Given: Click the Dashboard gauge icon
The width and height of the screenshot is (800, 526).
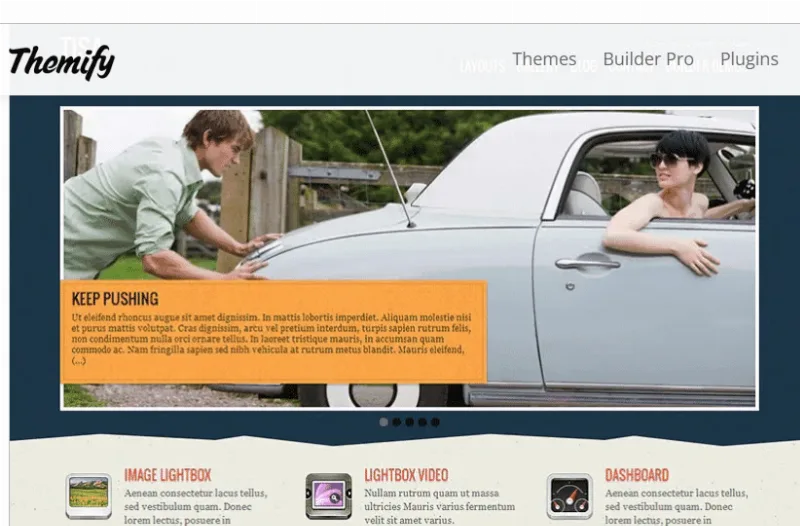Looking at the screenshot, I should 569,496.
